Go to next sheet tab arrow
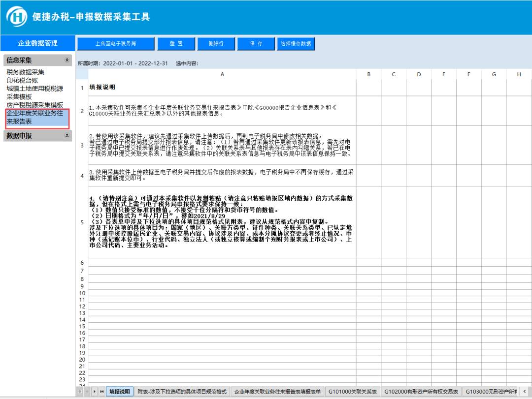The width and height of the screenshot is (532, 399). coord(95,392)
